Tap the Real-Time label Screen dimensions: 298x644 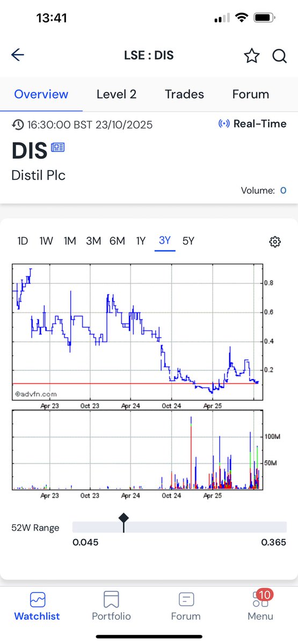tap(260, 124)
